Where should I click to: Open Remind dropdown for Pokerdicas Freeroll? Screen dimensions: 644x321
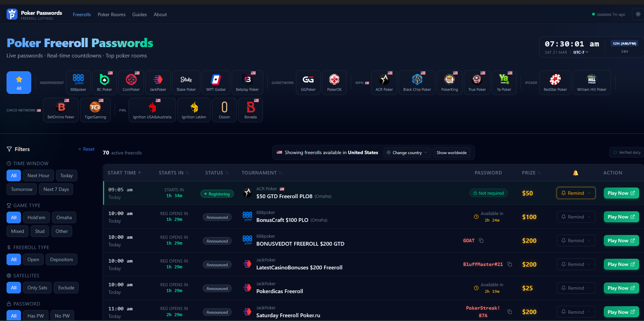point(576,288)
